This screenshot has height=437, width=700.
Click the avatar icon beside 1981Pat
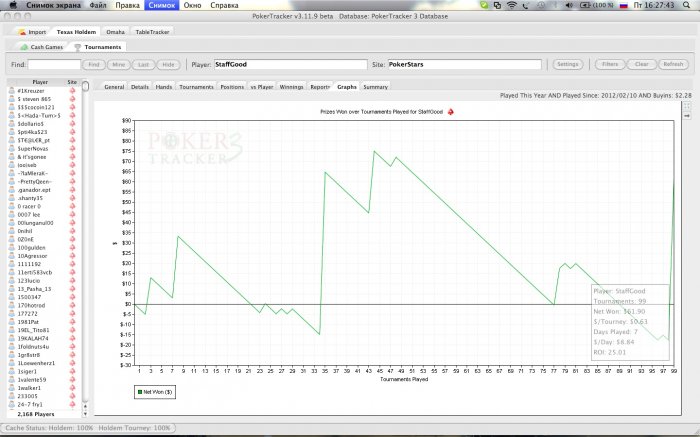12,322
